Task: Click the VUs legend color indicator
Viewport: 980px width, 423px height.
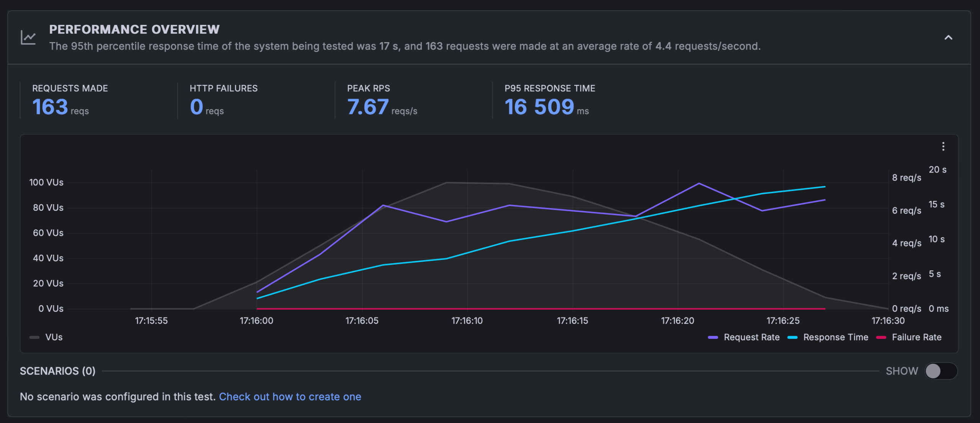Action: 34,337
